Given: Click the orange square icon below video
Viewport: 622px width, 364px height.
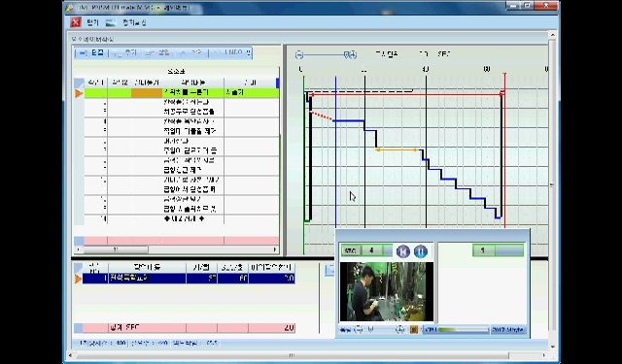Looking at the screenshot, I should click(413, 329).
